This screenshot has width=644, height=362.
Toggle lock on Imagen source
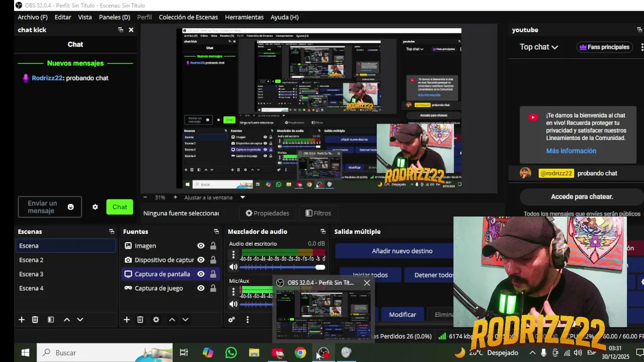[x=213, y=245]
